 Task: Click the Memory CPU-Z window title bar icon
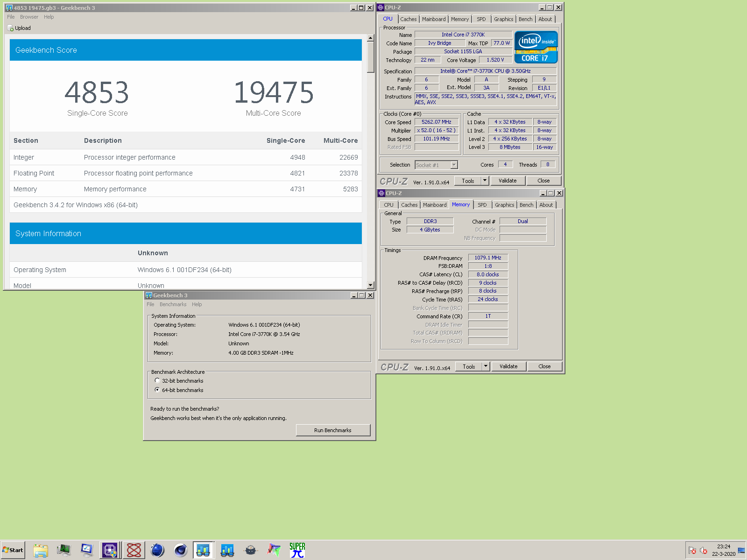click(381, 193)
